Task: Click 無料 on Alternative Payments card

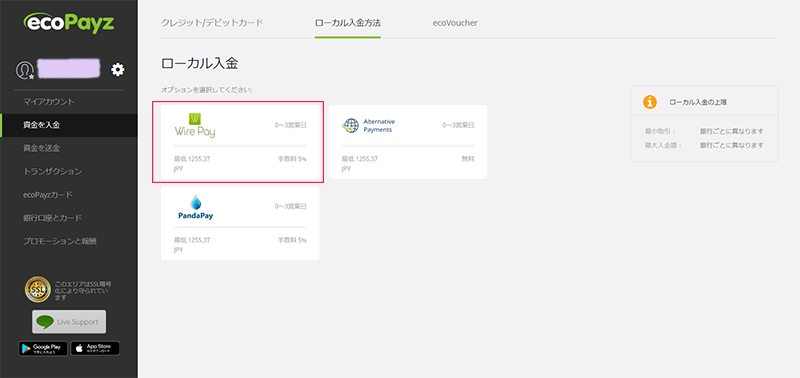Action: 468,159
